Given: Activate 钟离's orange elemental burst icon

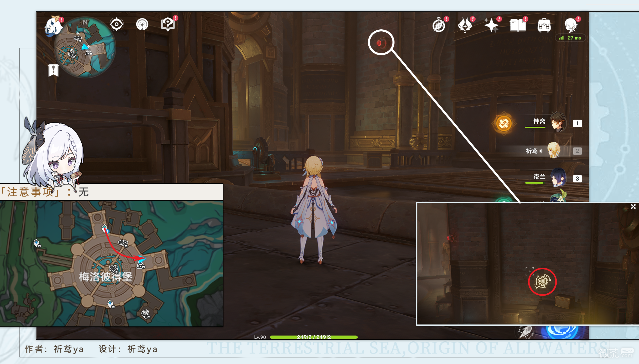Looking at the screenshot, I should click(504, 124).
